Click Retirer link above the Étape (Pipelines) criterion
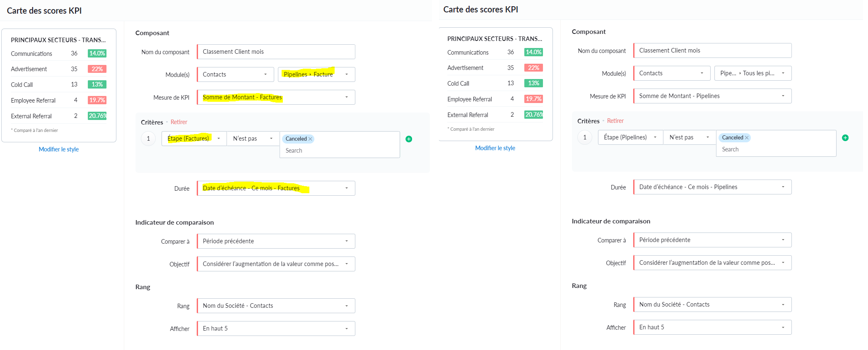The height and width of the screenshot is (350, 868). [615, 121]
